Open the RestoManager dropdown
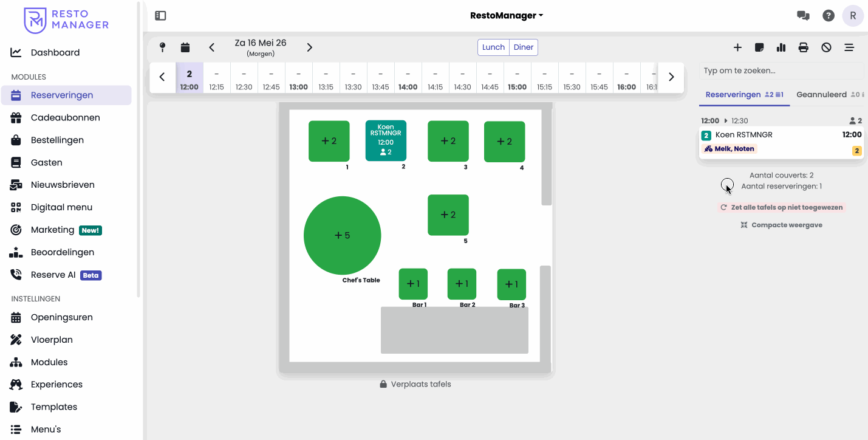 (x=507, y=16)
